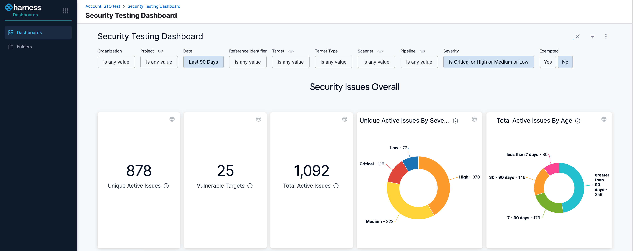Click the Account: STO test breadcrumb link
The width and height of the screenshot is (644, 251).
coord(103,6)
